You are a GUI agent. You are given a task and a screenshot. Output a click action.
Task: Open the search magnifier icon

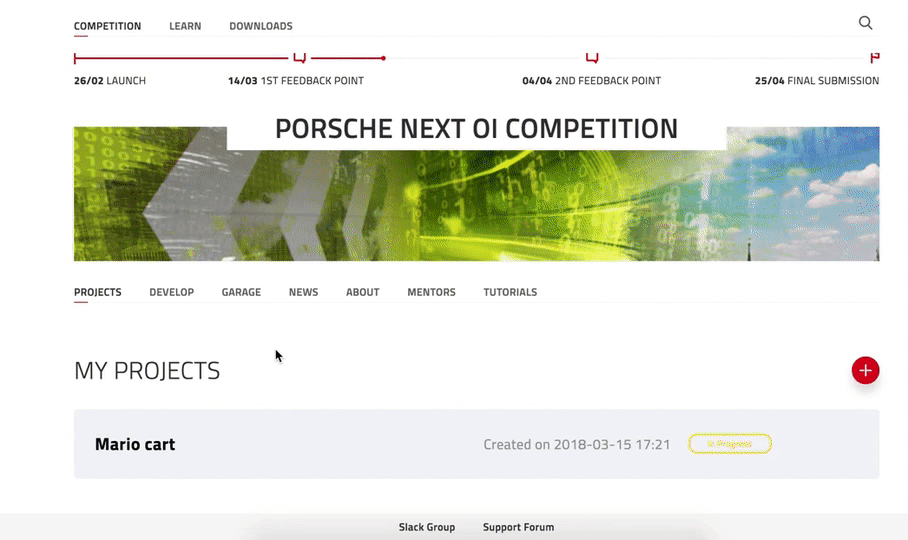(x=865, y=23)
